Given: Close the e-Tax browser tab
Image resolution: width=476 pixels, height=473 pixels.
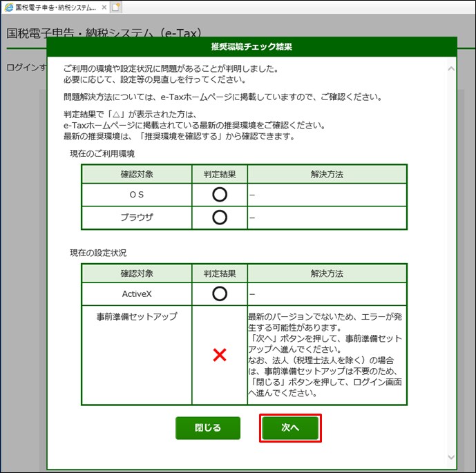Looking at the screenshot, I should (104, 8).
